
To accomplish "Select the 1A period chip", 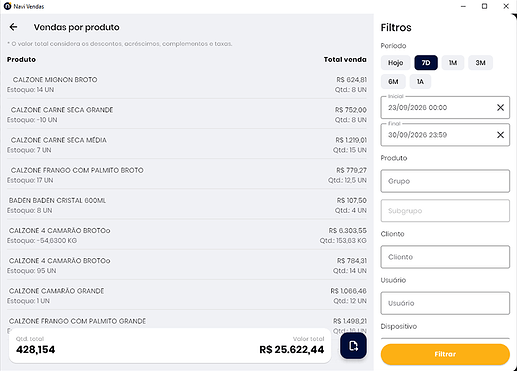I will click(420, 82).
